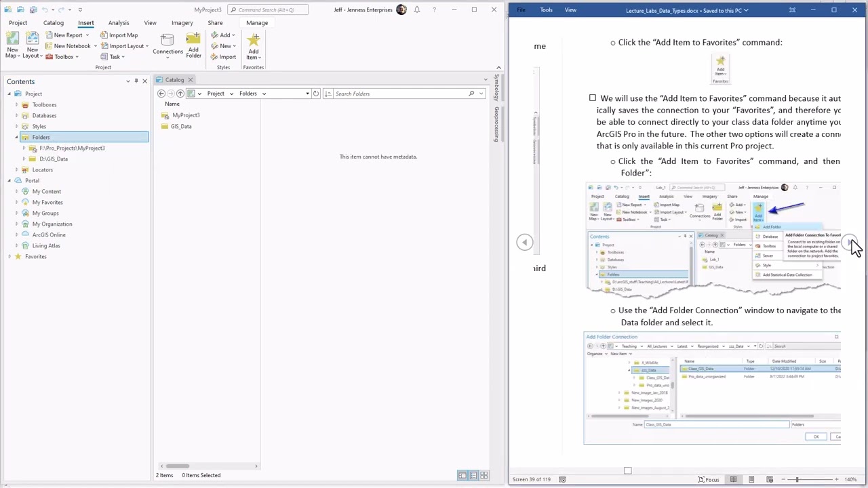This screenshot has width=868, height=488.
Task: Tick the checkbox before 'We will use'
Action: point(593,98)
